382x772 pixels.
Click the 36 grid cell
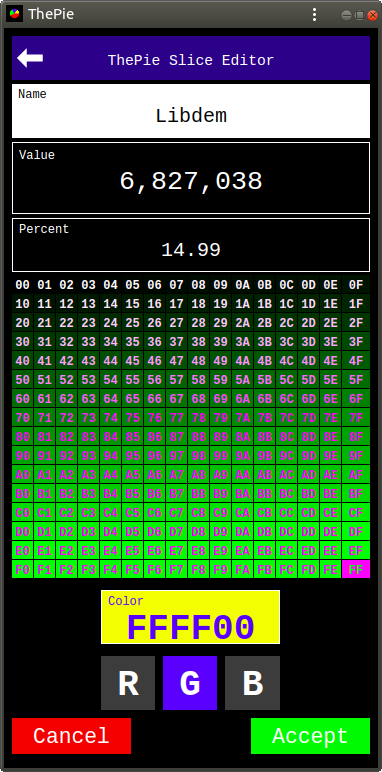155,342
